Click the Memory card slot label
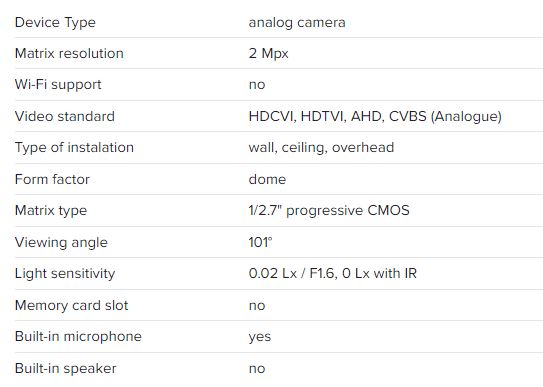Viewport: 543px width, 387px height. [x=72, y=306]
